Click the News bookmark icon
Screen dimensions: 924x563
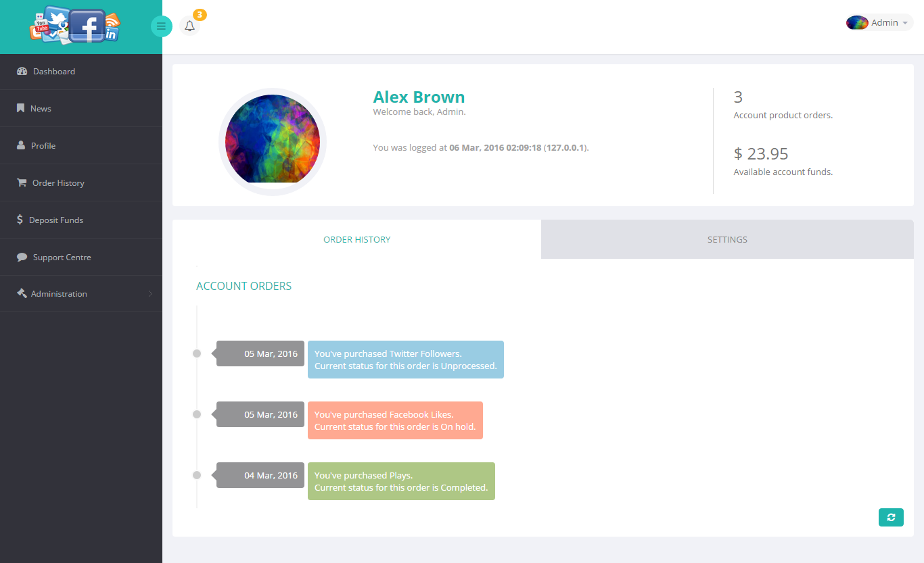point(21,108)
